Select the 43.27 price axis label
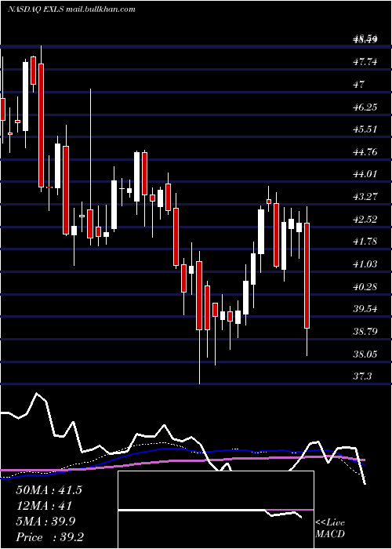 point(365,197)
